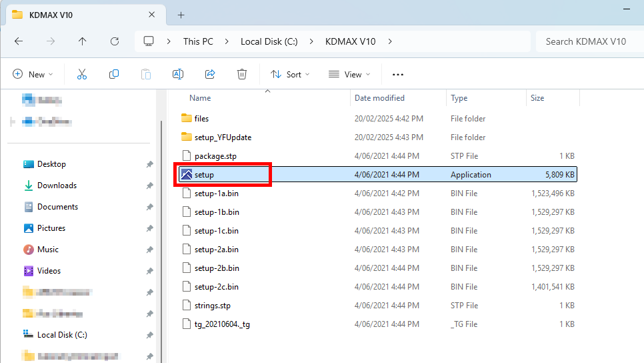Click the PC monitor icon in address bar

click(x=149, y=41)
